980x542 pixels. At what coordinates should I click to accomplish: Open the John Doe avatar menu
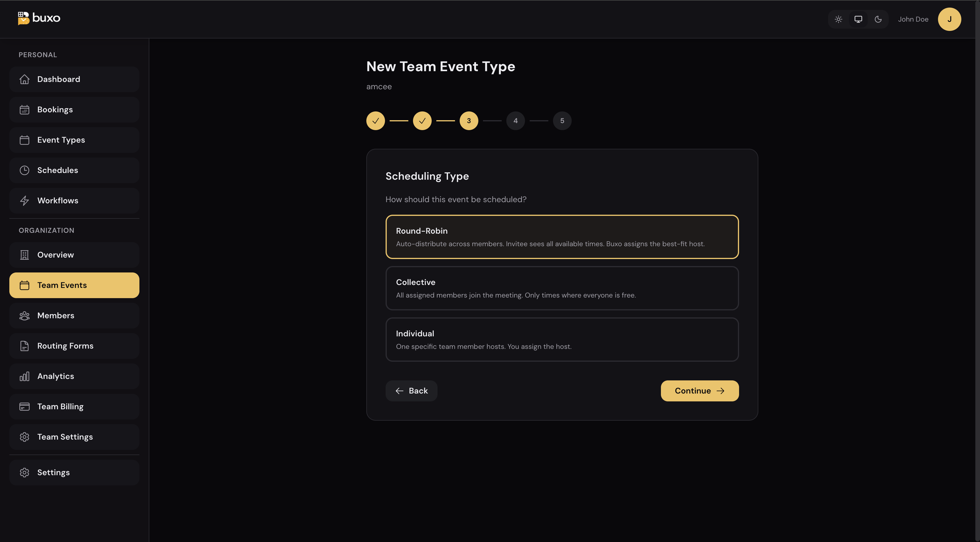tap(950, 19)
